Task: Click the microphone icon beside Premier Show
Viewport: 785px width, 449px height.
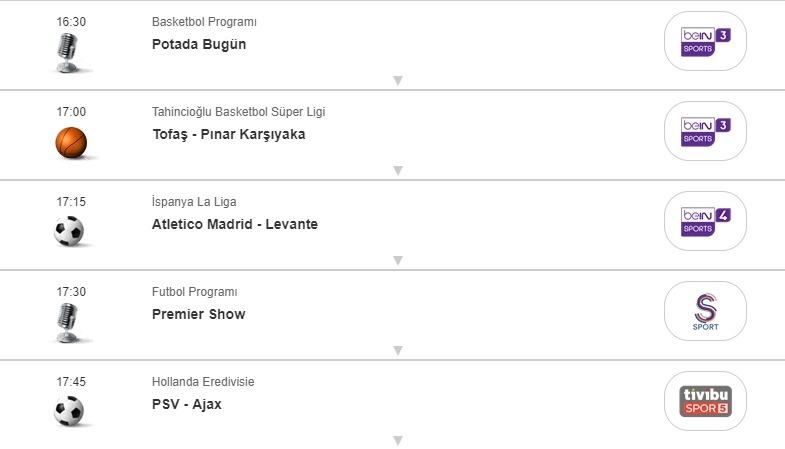Action: (70, 322)
